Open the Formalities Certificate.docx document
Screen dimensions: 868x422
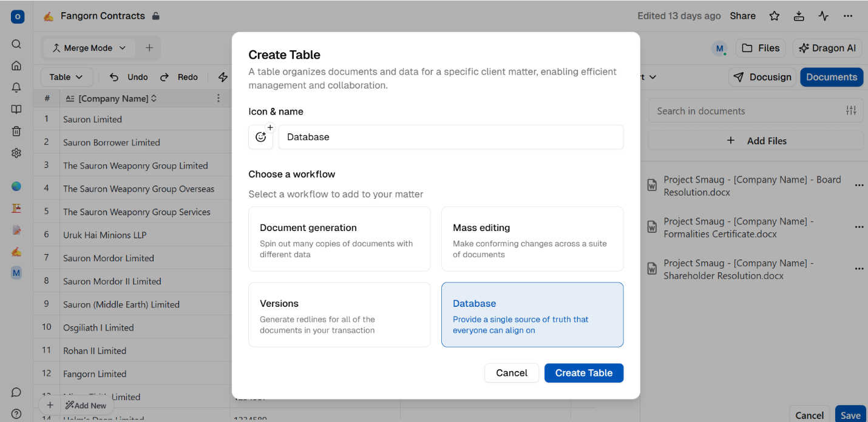739,227
